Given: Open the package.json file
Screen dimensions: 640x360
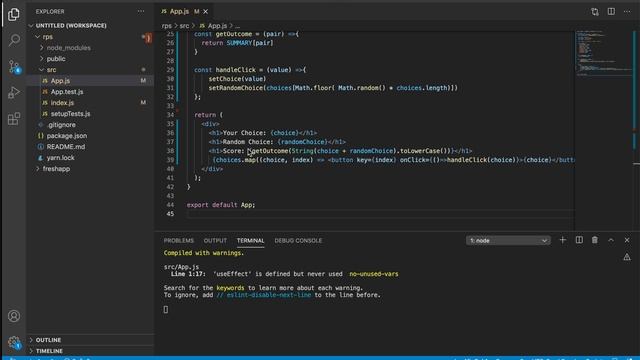Looking at the screenshot, I should (67, 136).
